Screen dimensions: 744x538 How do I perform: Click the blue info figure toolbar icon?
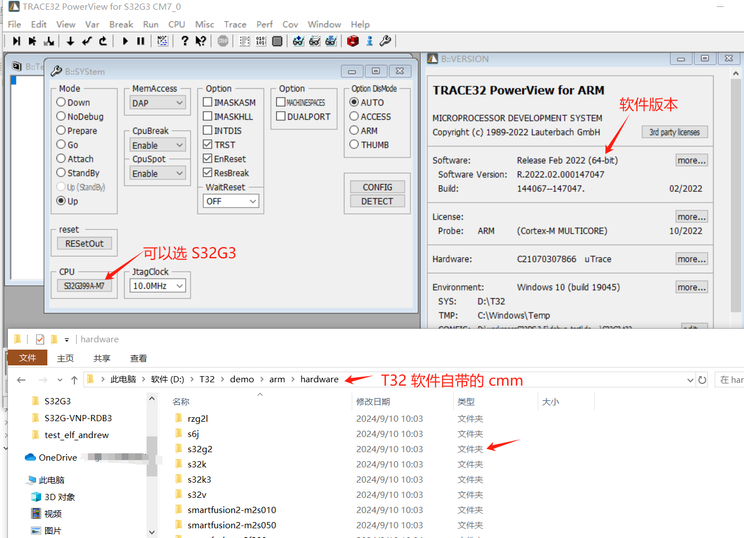pyautogui.click(x=369, y=41)
